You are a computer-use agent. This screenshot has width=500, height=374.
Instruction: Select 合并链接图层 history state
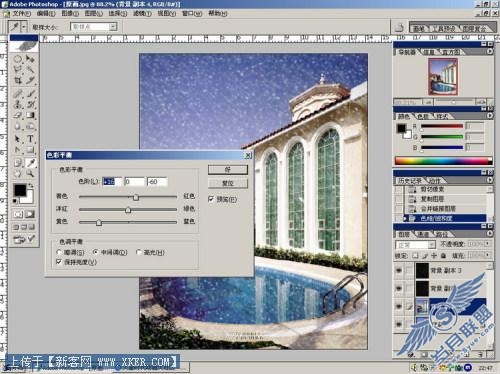445,209
